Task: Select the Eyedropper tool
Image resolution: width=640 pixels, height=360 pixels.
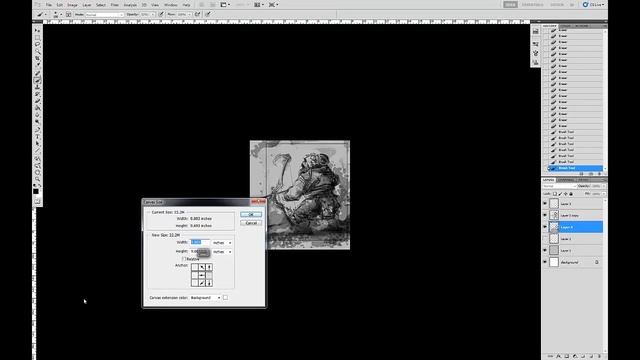Action: [38, 65]
